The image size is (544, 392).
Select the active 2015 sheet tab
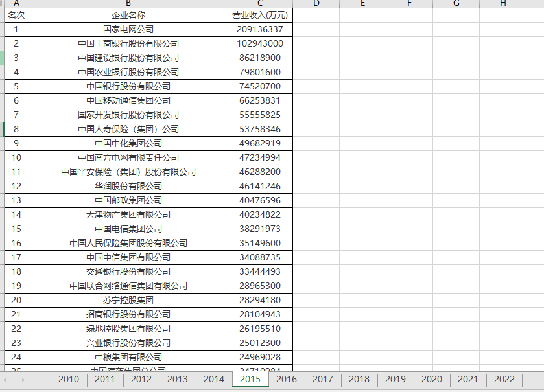coord(250,379)
